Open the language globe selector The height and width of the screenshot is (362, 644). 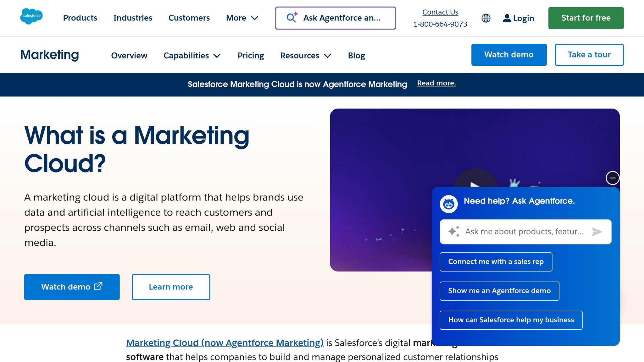tap(486, 18)
